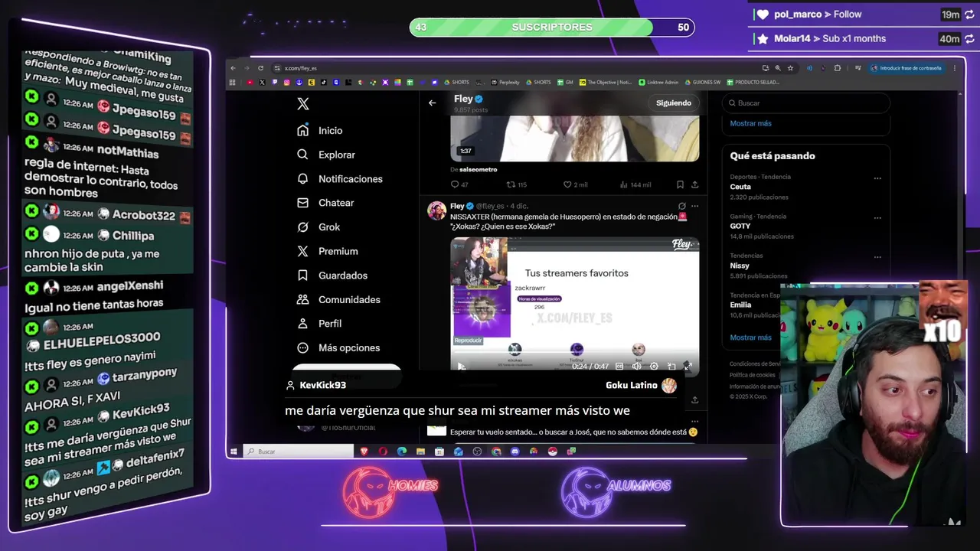Click Mostrar más above Qué está pasando
The image size is (980, 551).
coord(750,123)
